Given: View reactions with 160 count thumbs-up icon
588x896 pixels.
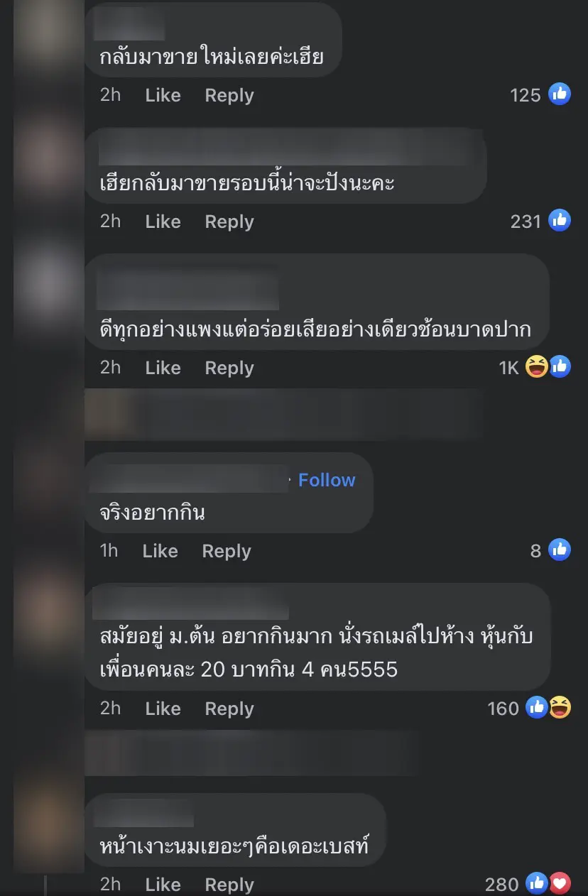Looking at the screenshot, I should coord(537,707).
